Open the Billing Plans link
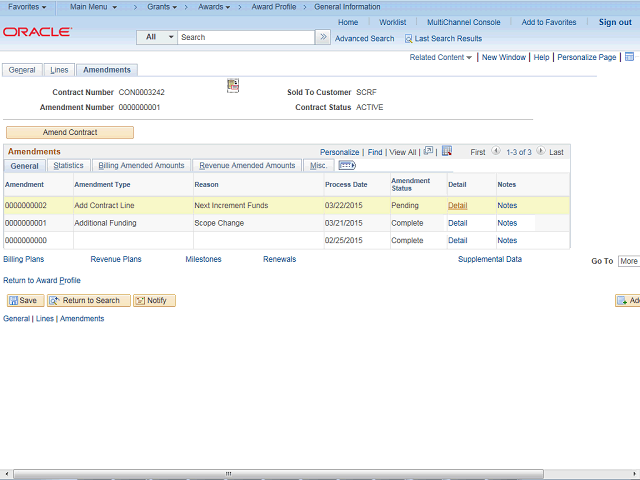Screen dimensions: 640x480 coord(23,259)
